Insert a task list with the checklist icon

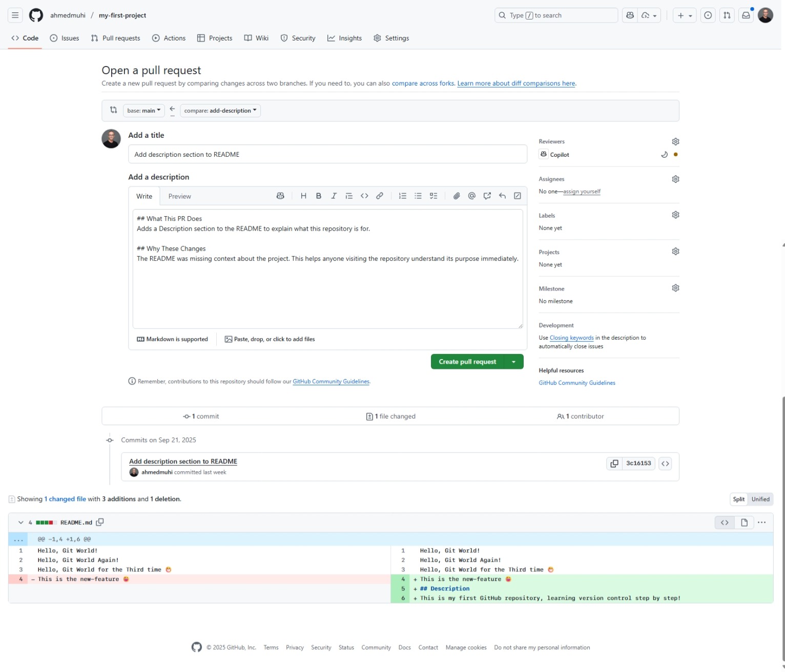click(433, 196)
